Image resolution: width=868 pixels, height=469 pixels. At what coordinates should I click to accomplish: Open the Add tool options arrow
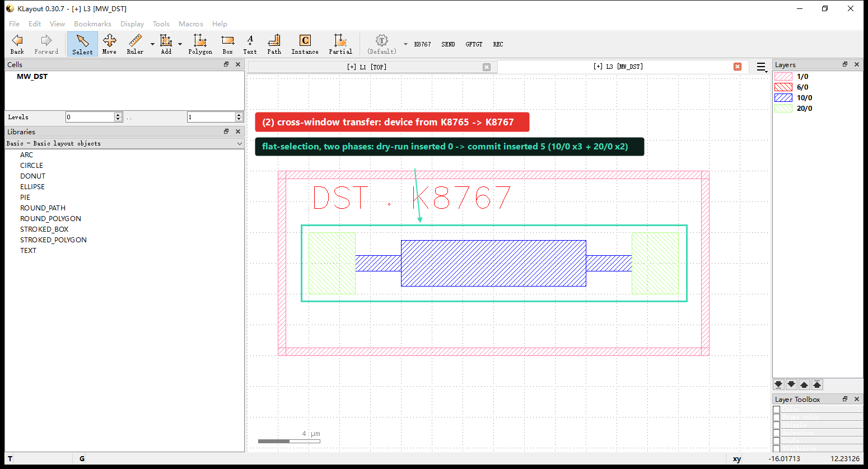[x=180, y=44]
